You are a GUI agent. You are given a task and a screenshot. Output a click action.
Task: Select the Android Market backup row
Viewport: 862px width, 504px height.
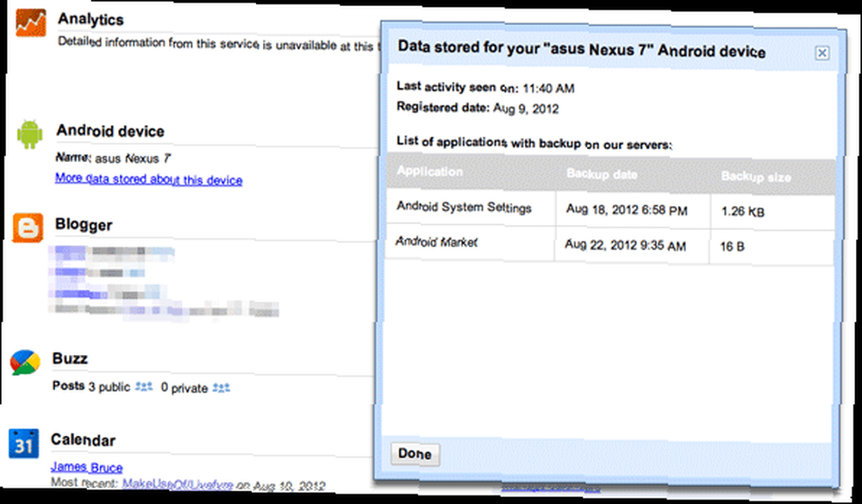[610, 245]
